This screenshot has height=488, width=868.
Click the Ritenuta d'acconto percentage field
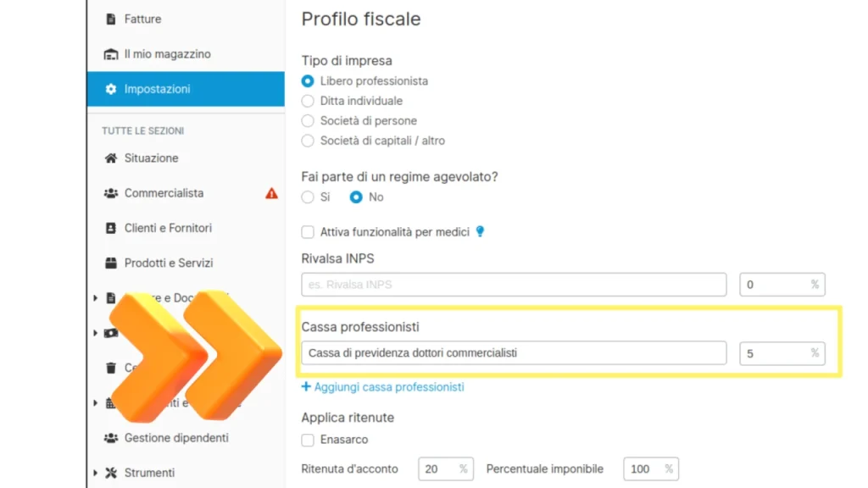click(x=446, y=469)
